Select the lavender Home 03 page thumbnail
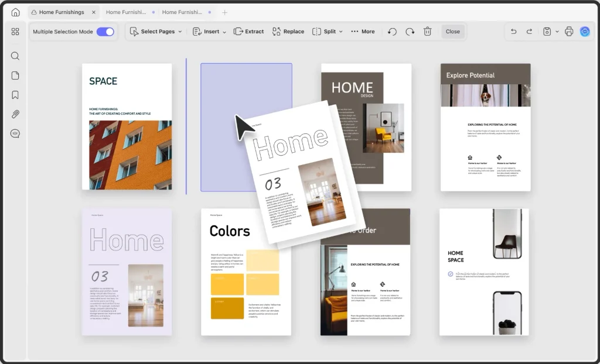This screenshot has width=600, height=364. [127, 272]
